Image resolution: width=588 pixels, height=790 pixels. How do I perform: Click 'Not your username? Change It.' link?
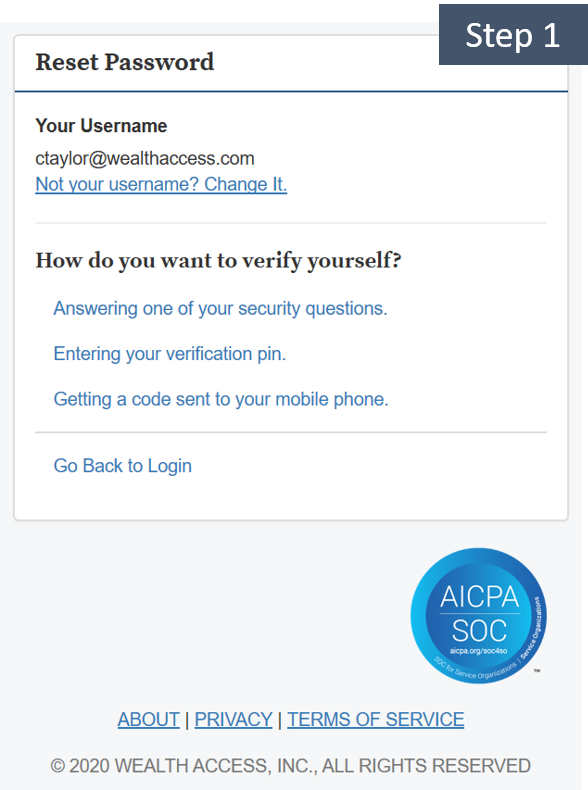[161, 184]
